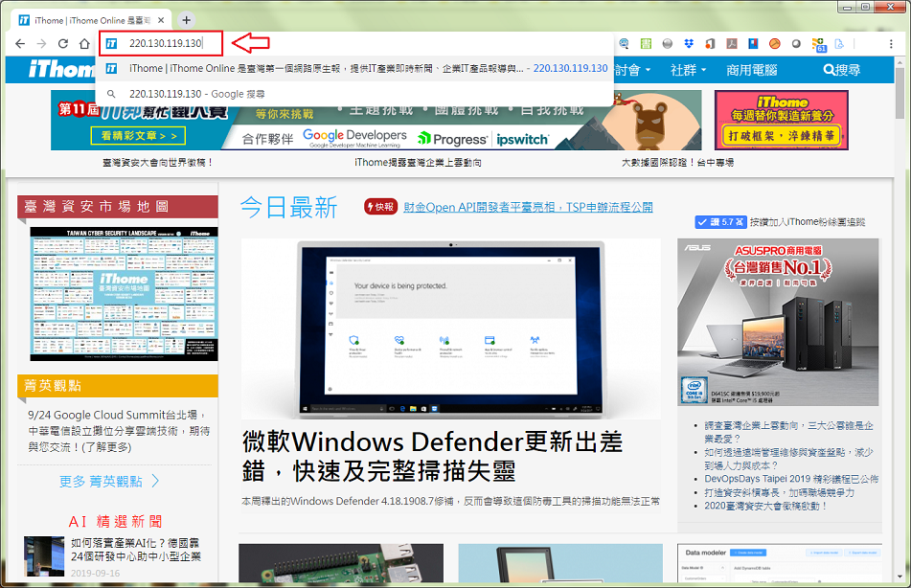Click the Progress ipswitch partner logo
Viewport: 911px width, 588px height.
484,139
